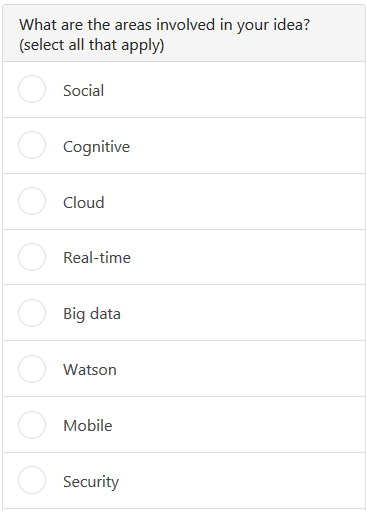Check the Cognitive option circle
The image size is (366, 511).
pyautogui.click(x=32, y=145)
